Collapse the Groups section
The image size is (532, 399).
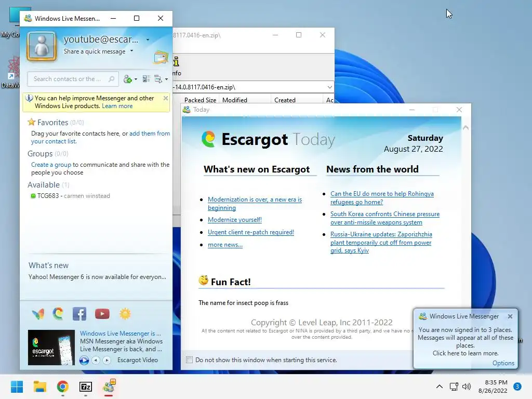coord(40,154)
